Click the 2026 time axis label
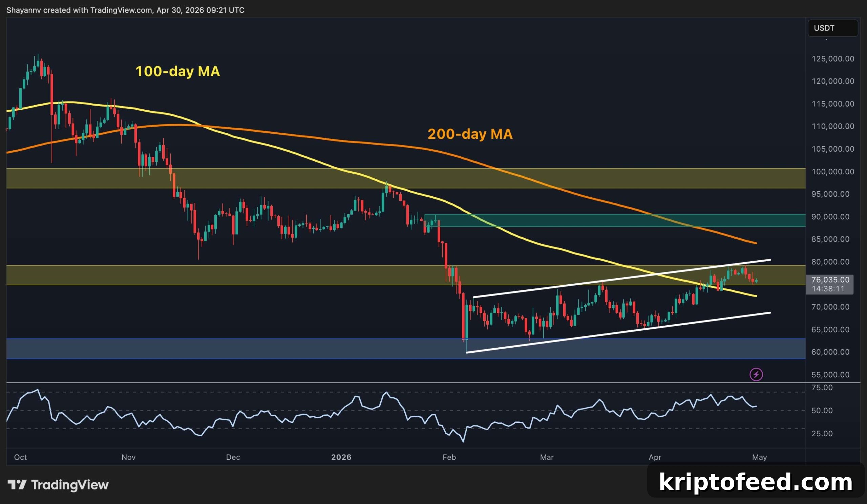Image resolution: width=867 pixels, height=504 pixels. click(x=341, y=457)
